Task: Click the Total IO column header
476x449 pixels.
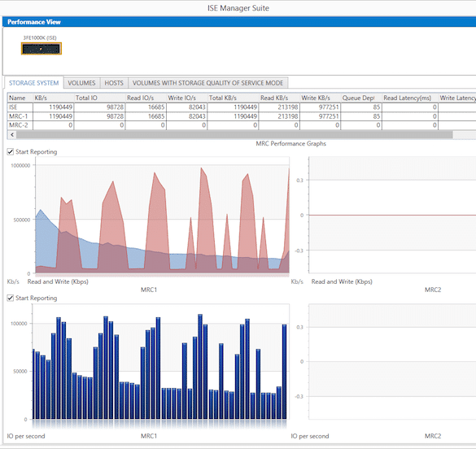Action: tap(99, 98)
